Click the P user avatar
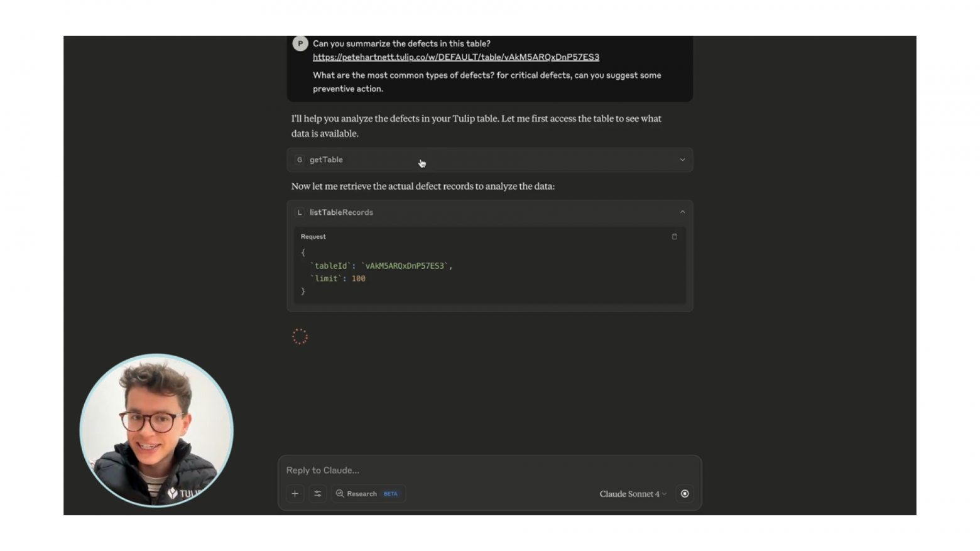Viewport: 980px width, 551px height. [x=300, y=43]
